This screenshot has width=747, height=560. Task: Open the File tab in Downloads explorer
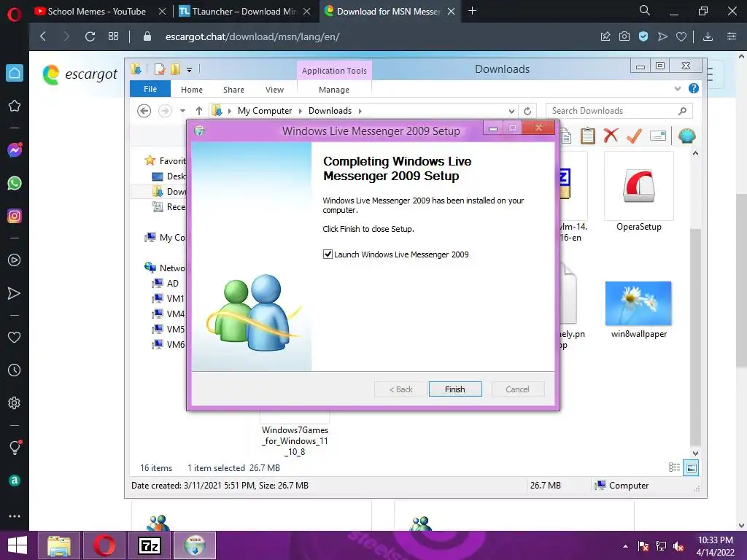[150, 89]
